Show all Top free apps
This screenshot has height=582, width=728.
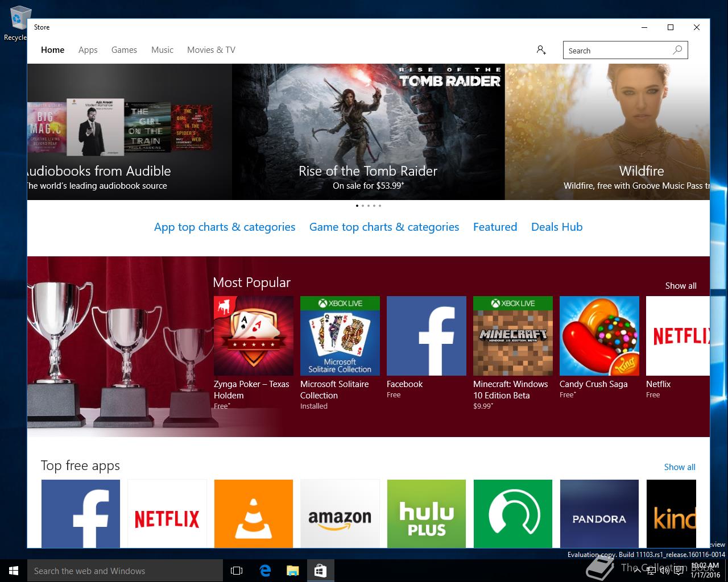pos(680,467)
